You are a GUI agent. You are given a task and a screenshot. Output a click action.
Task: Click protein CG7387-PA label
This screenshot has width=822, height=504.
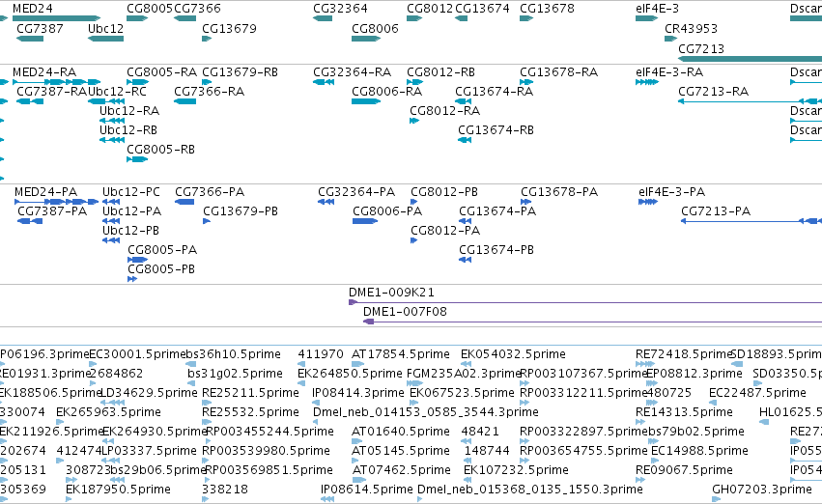[52, 211]
